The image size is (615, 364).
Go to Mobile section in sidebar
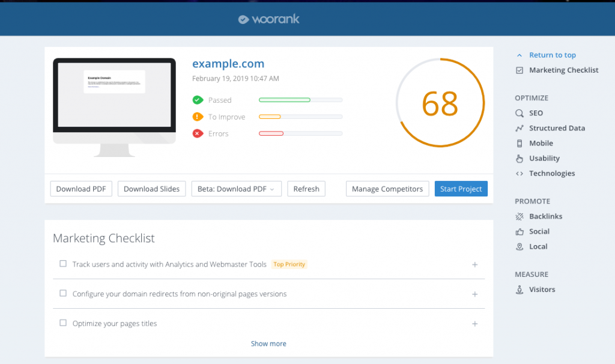541,143
